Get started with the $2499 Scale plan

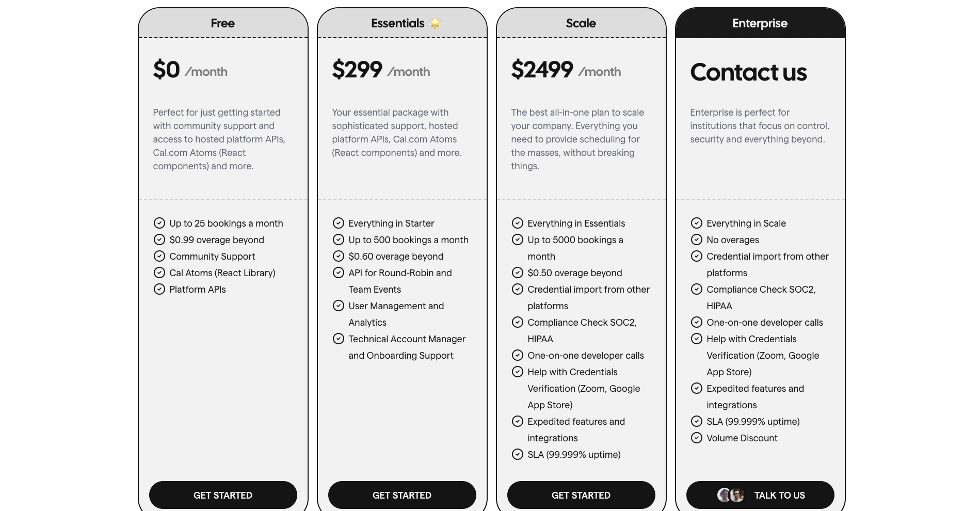tap(581, 495)
